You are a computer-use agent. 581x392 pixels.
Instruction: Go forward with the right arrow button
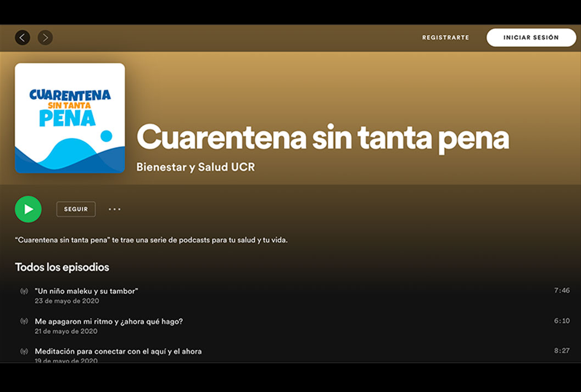[45, 37]
